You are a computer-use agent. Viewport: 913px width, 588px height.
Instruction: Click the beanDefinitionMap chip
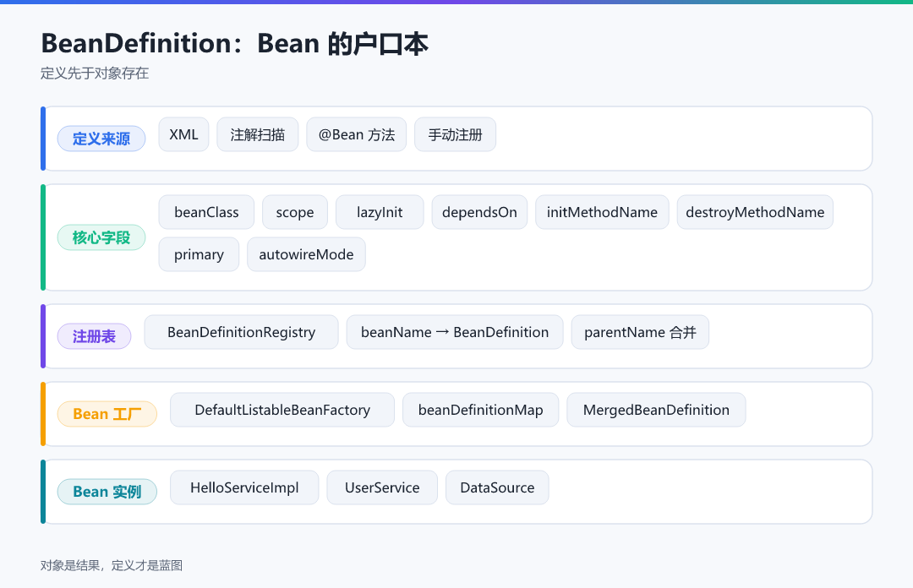481,410
